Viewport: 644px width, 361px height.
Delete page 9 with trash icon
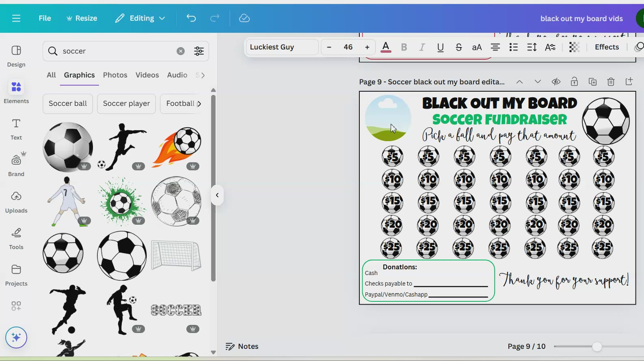611,82
